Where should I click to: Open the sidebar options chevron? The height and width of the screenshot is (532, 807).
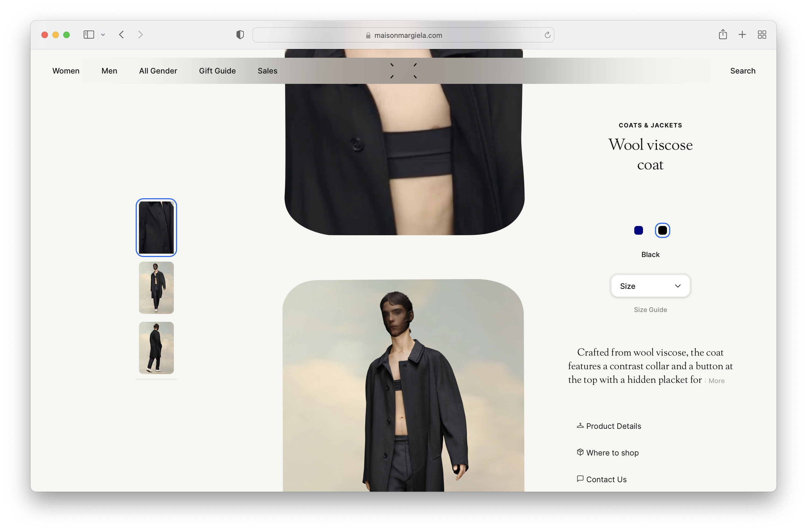pyautogui.click(x=103, y=35)
